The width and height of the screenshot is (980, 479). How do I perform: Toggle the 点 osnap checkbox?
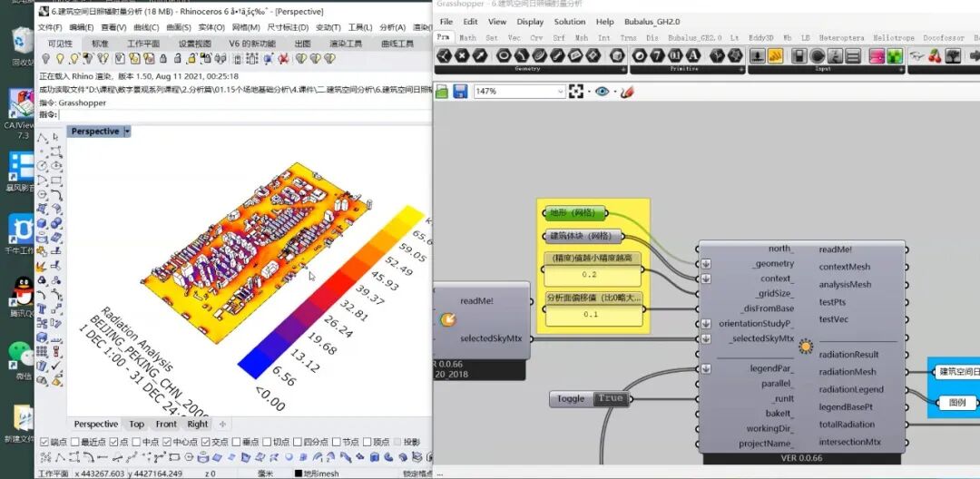[x=113, y=442]
